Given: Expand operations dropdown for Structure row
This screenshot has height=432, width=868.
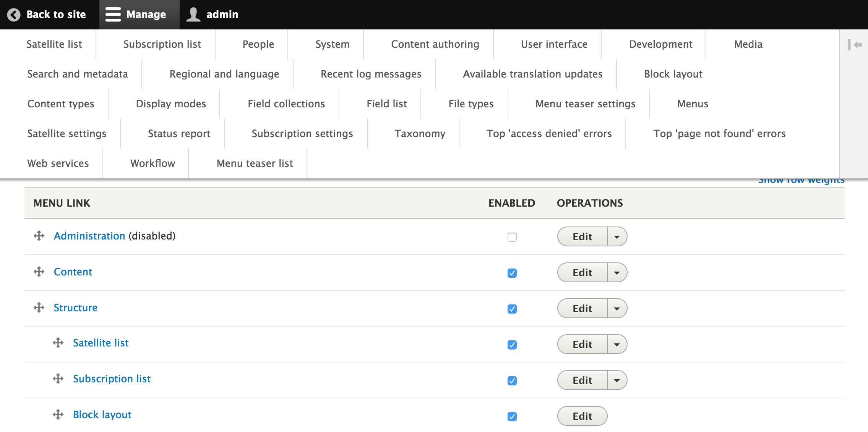Looking at the screenshot, I should click(617, 309).
